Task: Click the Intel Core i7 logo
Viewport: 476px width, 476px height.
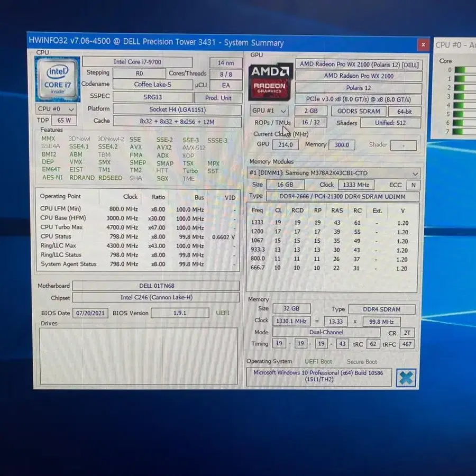Action: (x=57, y=79)
